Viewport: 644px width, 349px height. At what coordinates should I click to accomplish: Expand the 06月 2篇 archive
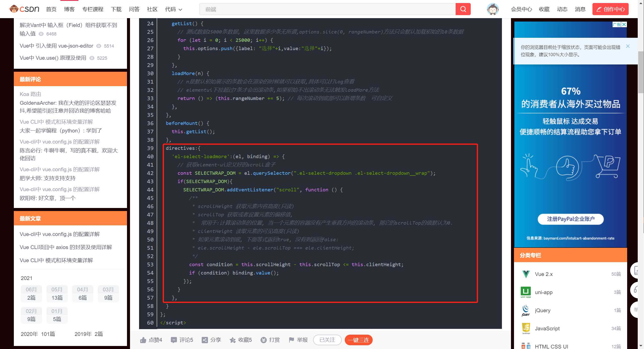[31, 294]
